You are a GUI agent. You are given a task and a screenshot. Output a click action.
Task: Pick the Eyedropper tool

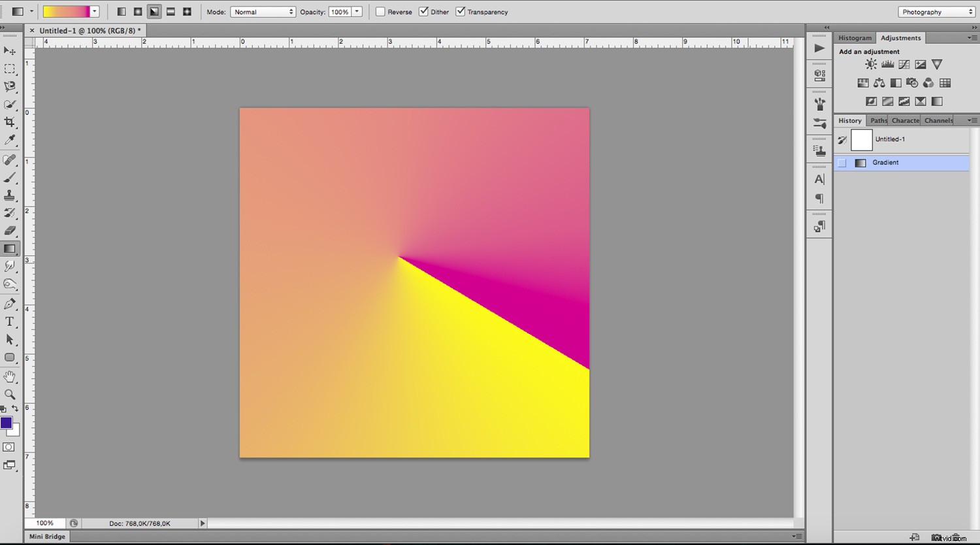click(9, 140)
